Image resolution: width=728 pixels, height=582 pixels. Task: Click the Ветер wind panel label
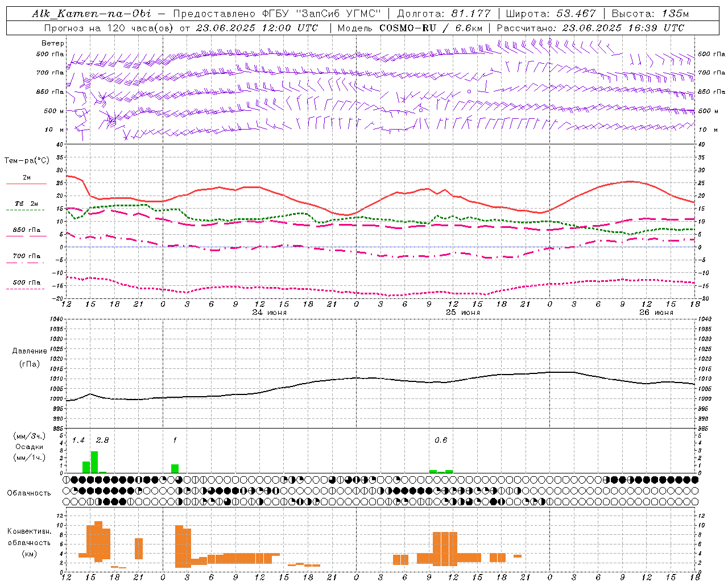[52, 43]
